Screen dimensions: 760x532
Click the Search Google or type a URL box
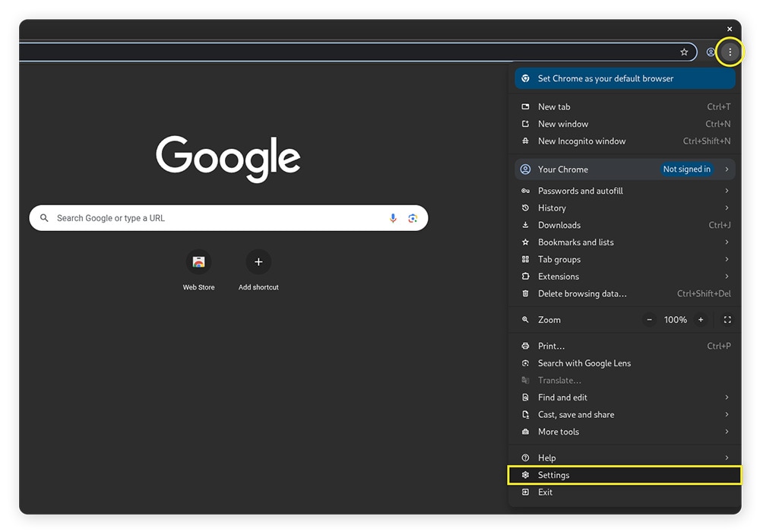tap(228, 218)
